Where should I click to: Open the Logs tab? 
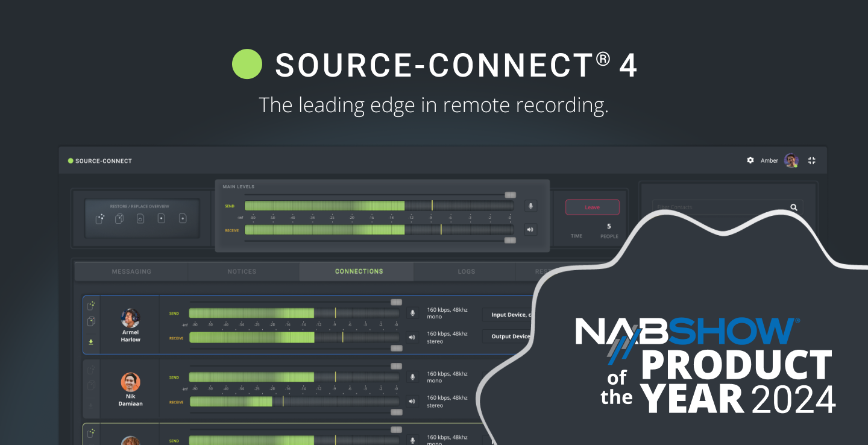point(466,271)
